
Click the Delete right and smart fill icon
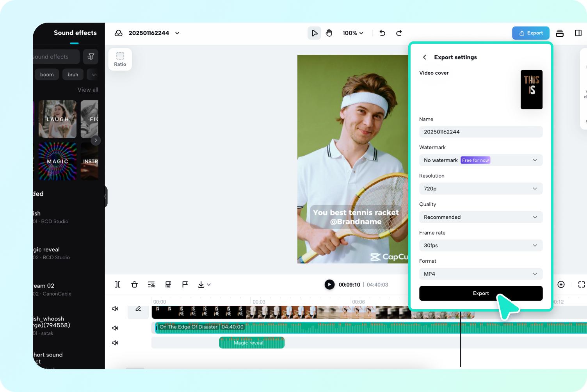pyautogui.click(x=151, y=284)
